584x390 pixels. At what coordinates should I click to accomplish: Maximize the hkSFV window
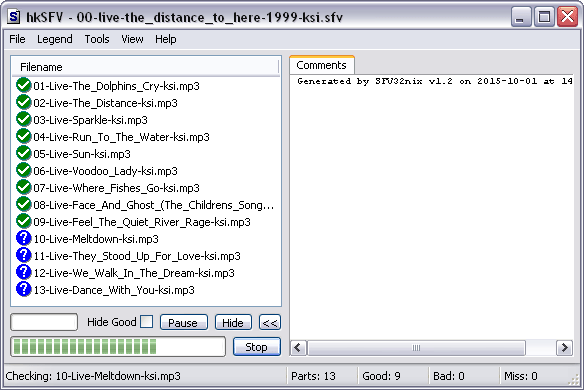point(544,17)
